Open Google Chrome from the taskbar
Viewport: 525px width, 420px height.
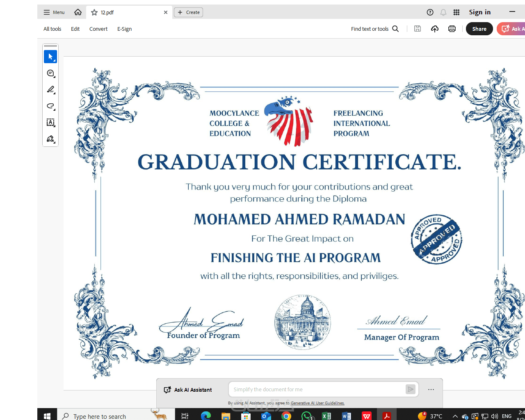(286, 416)
